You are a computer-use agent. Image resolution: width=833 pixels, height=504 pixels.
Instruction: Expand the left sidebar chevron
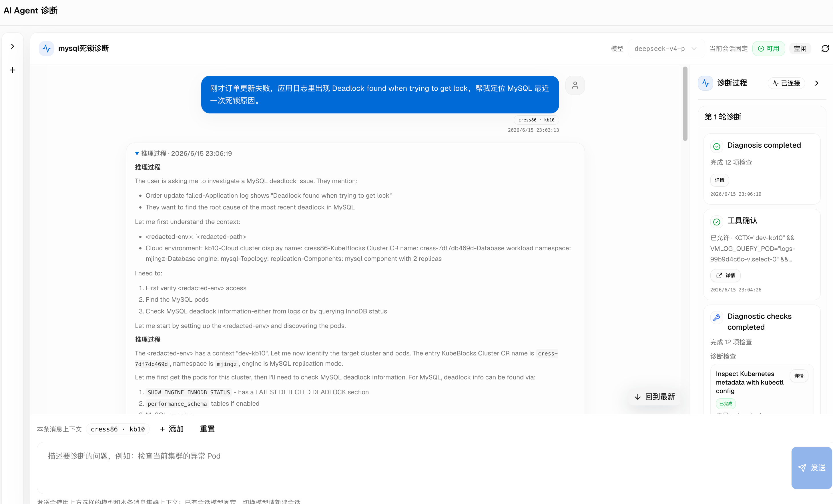click(13, 46)
